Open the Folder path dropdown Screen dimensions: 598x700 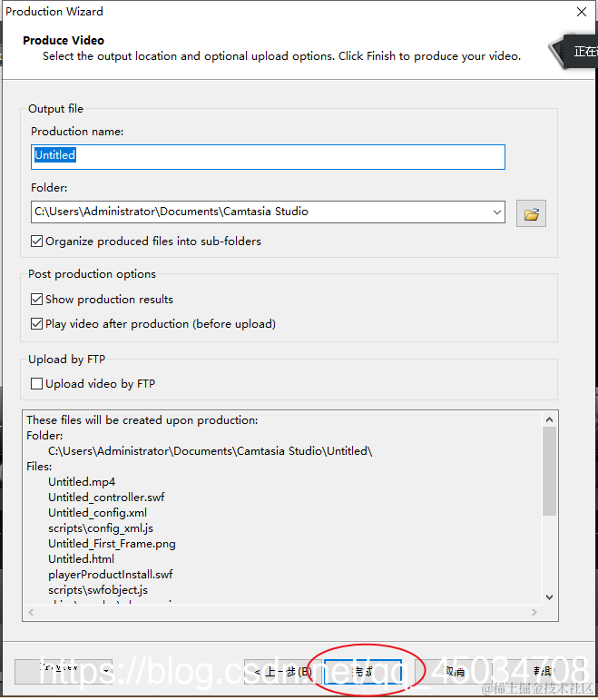click(x=496, y=212)
